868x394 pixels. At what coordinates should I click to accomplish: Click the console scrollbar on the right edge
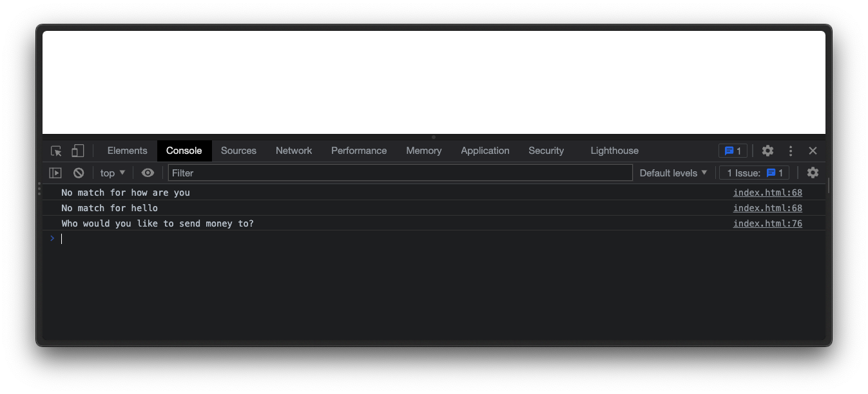(x=827, y=186)
